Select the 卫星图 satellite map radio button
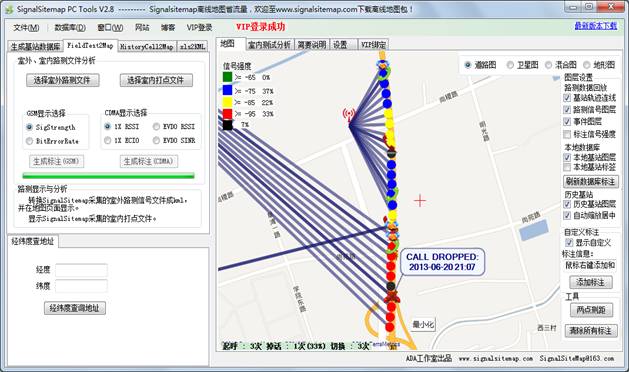This screenshot has width=629, height=372. [x=510, y=65]
